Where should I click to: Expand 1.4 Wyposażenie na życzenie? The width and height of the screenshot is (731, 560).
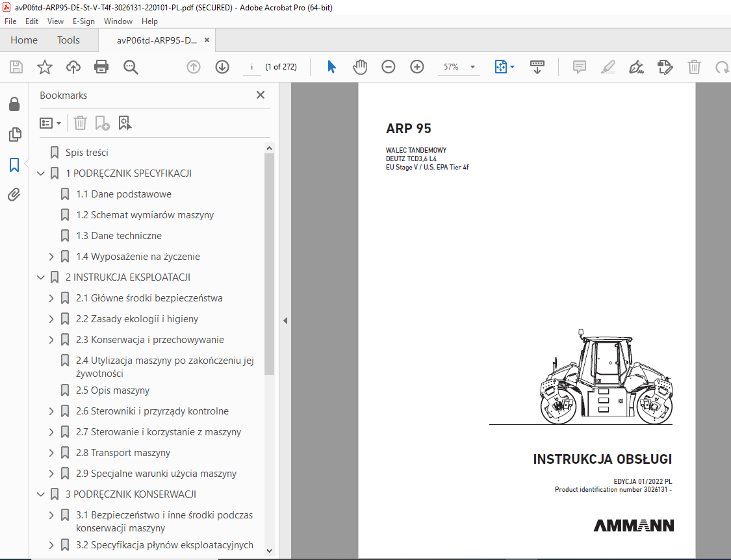coord(51,257)
